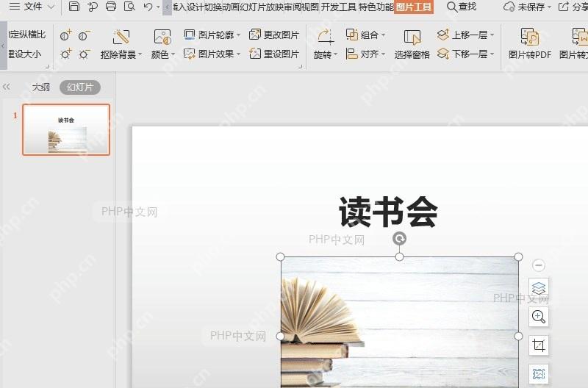Click the layers icon in floating toolbar

pos(539,288)
